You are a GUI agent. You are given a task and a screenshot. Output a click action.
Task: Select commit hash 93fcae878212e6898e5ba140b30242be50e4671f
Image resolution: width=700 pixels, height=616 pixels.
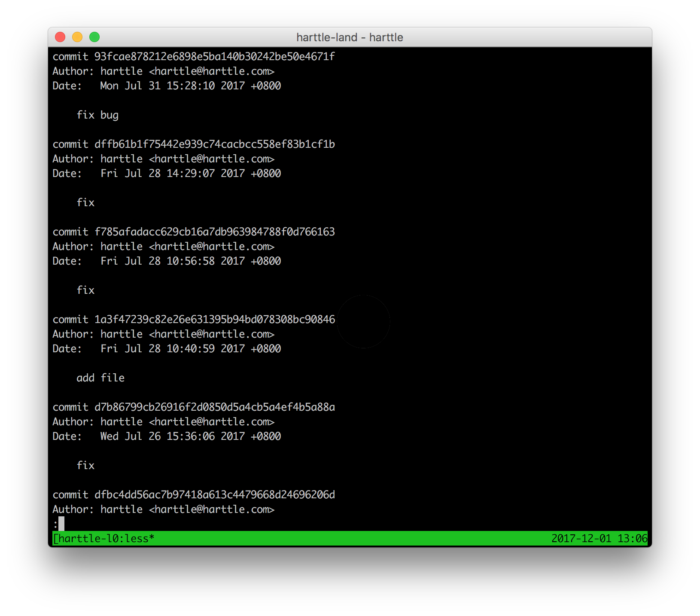(x=215, y=56)
